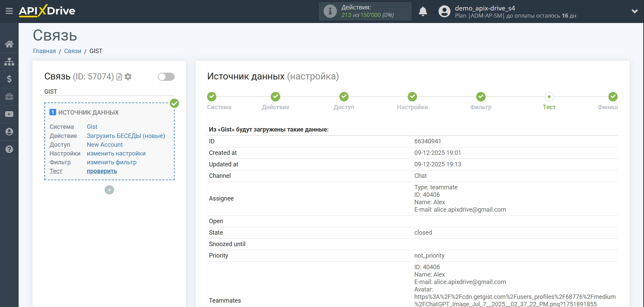Viewport: 644px width, 307px height.
Task: Click the Home icon in the left sidebar
Action: click(9, 44)
